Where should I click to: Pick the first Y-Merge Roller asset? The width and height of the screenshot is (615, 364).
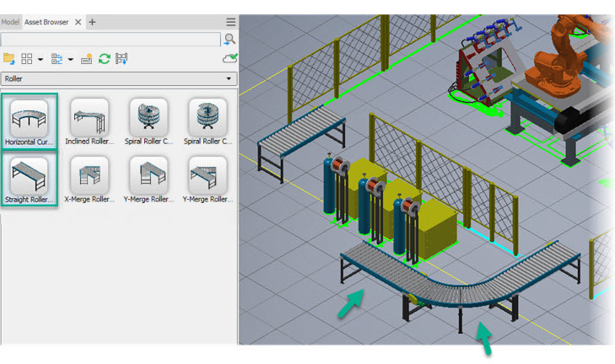pos(148,179)
